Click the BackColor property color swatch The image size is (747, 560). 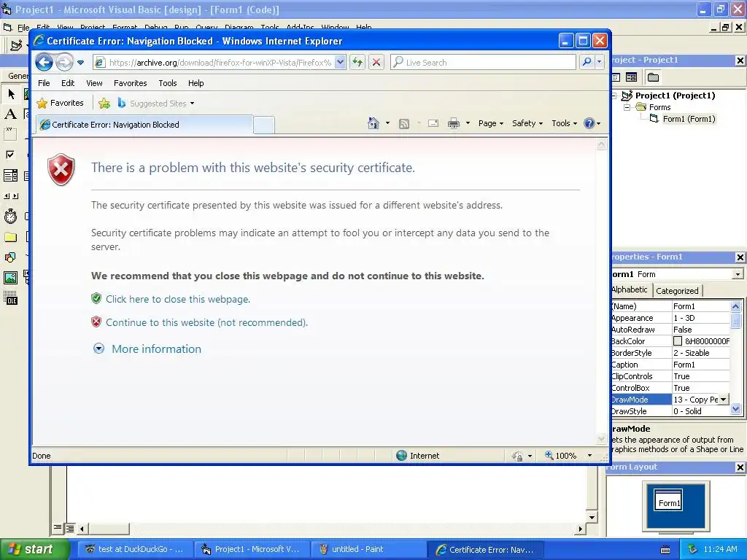click(678, 341)
